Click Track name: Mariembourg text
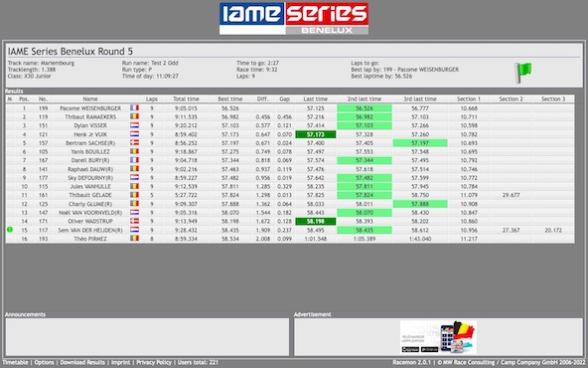This screenshot has height=368, width=588. (x=41, y=63)
